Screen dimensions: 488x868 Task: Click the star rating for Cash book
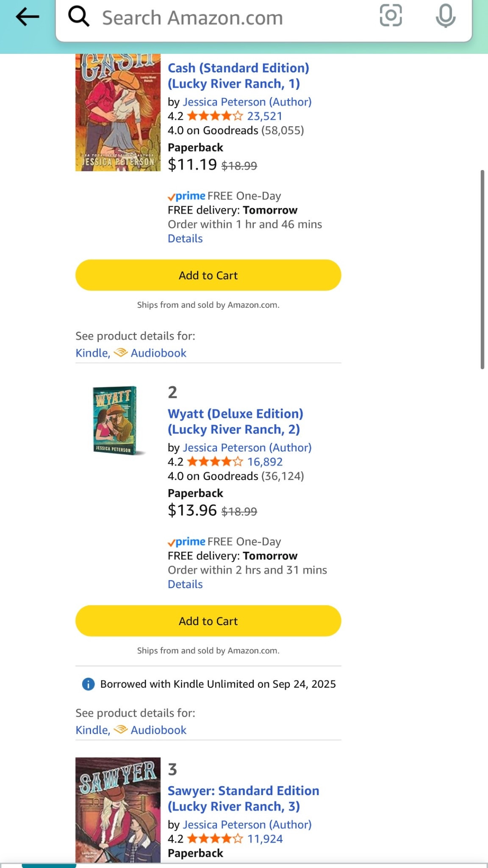click(215, 116)
